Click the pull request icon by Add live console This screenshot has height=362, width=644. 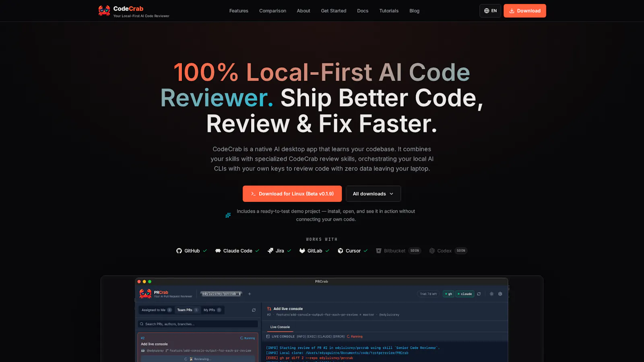(x=269, y=309)
